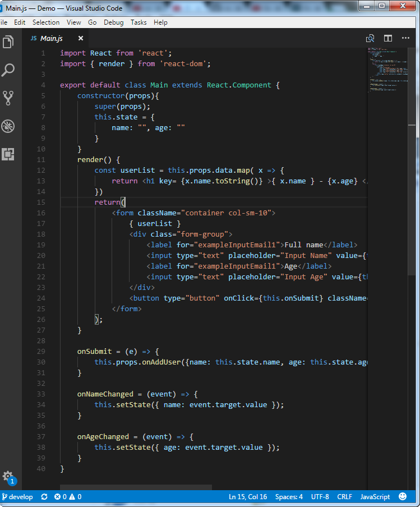420x507 pixels.
Task: Click the 'userList' variable on line 12
Action: [137, 170]
